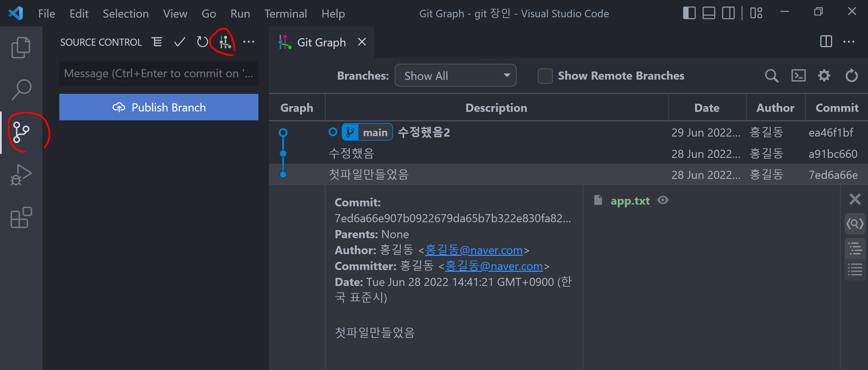The image size is (868, 370).
Task: Toggle view file eye icon for app.txt
Action: [663, 200]
